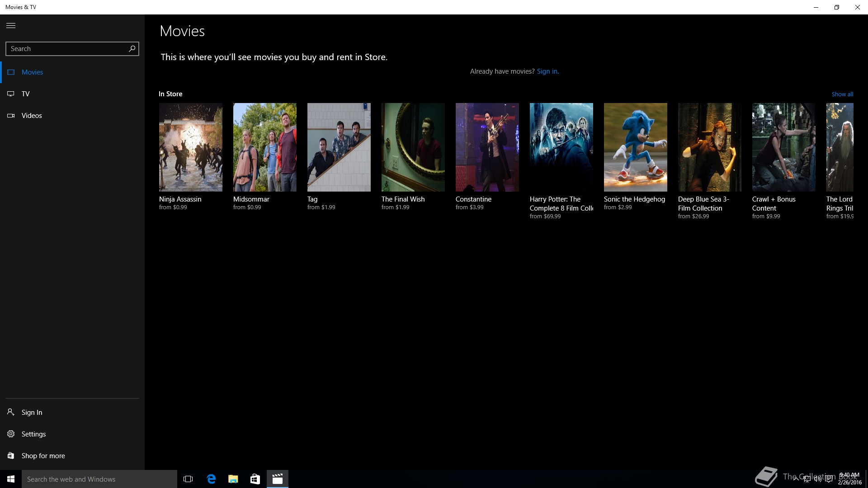Open the Harry Potter 8 Film Collection poster

561,147
